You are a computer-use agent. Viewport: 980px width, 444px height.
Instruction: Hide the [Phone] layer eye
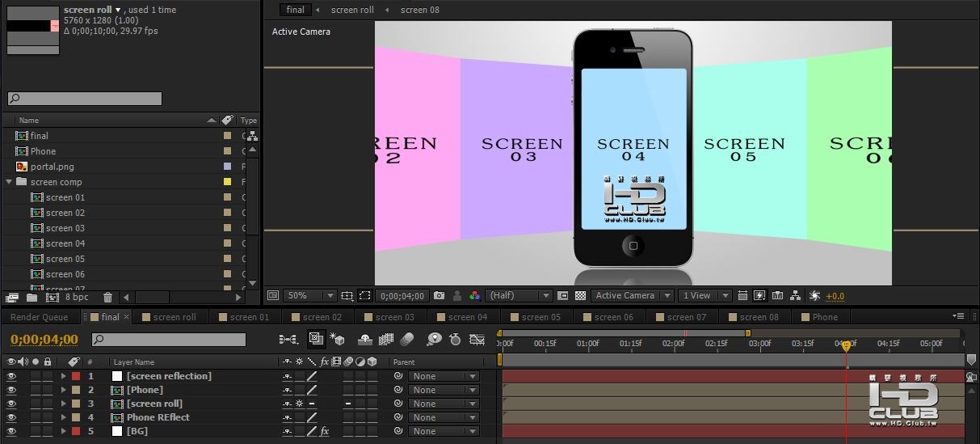tap(11, 390)
